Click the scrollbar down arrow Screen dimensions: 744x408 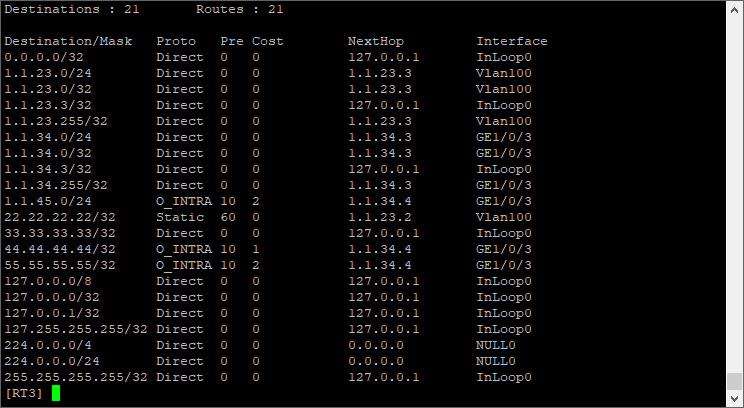click(735, 398)
